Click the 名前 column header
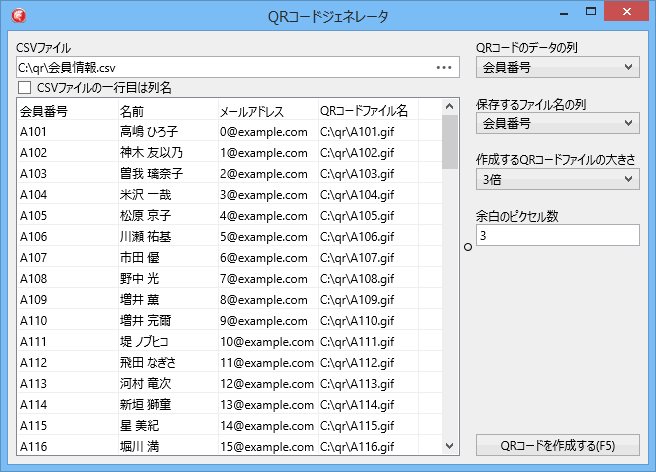The width and height of the screenshot is (656, 472). [165, 111]
